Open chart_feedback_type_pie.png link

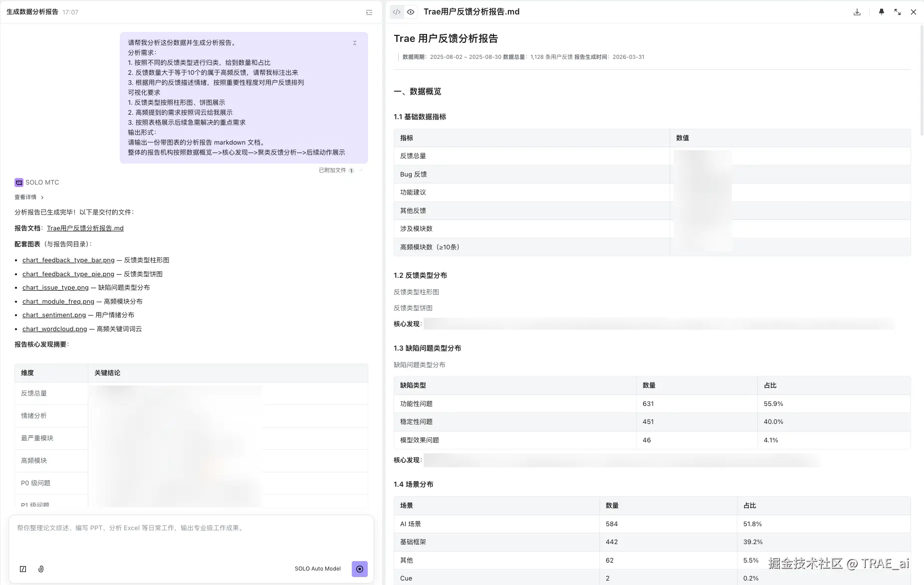pyautogui.click(x=68, y=274)
